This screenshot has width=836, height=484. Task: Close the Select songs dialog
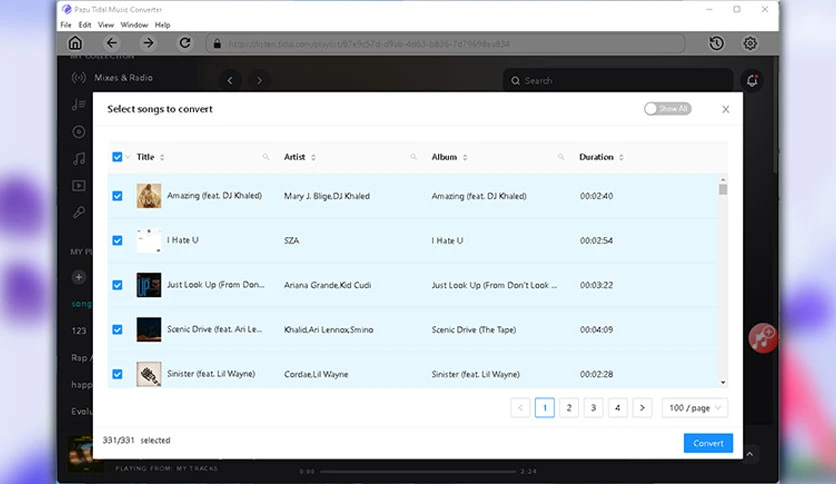pos(725,109)
